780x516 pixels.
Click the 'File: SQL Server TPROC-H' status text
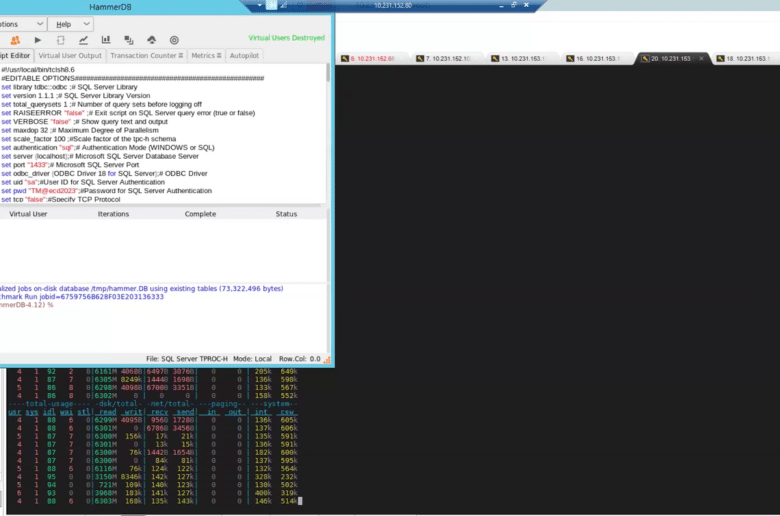pos(187,359)
